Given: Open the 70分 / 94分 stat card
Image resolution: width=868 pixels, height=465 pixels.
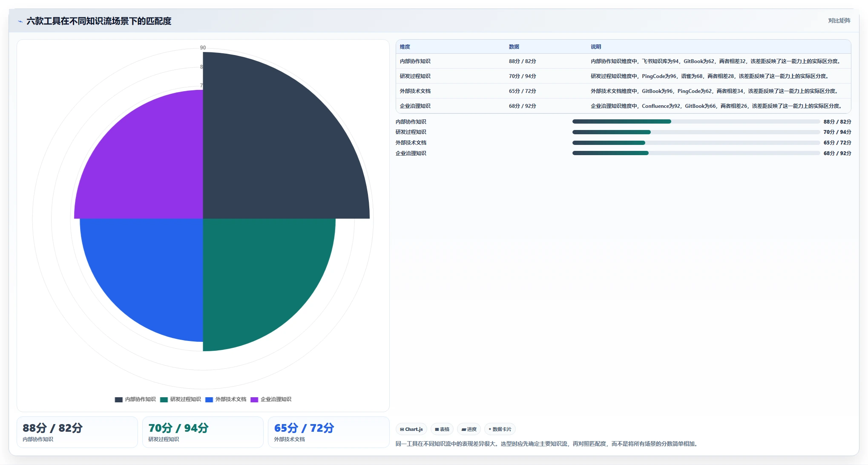Looking at the screenshot, I should click(203, 432).
